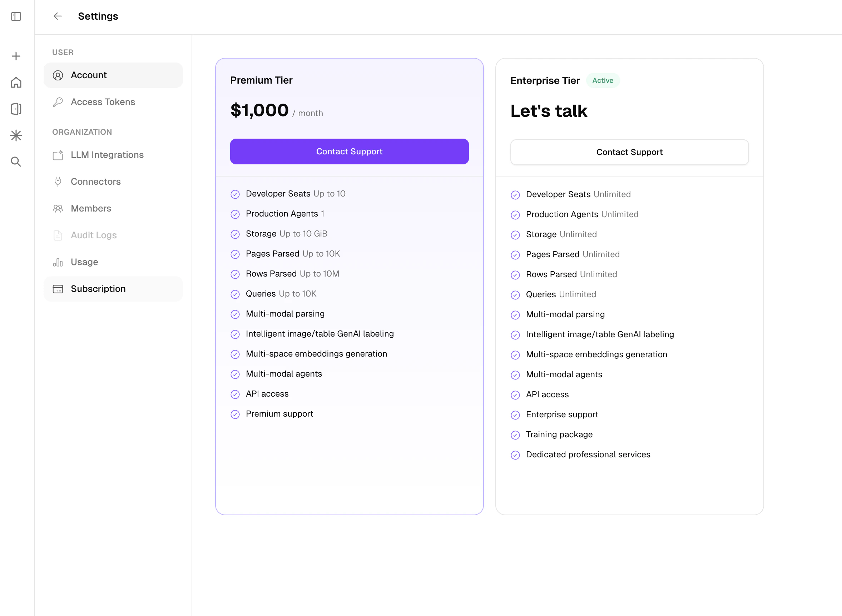Screen dimensions: 842x616
Task: Click the bar-chart icon next to Usage
Action: click(x=58, y=262)
